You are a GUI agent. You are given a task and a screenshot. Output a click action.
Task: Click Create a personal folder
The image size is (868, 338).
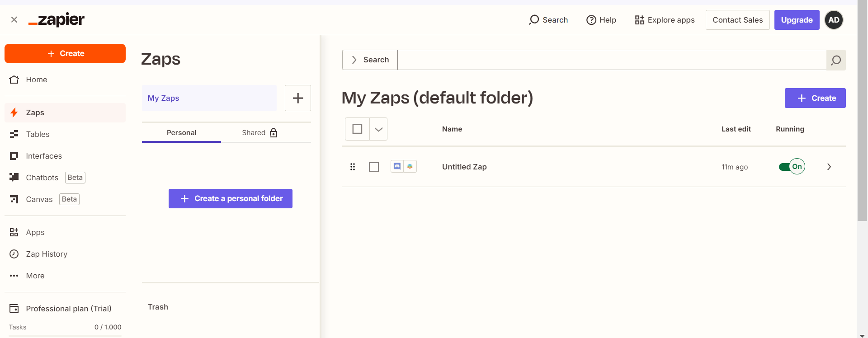(231, 198)
